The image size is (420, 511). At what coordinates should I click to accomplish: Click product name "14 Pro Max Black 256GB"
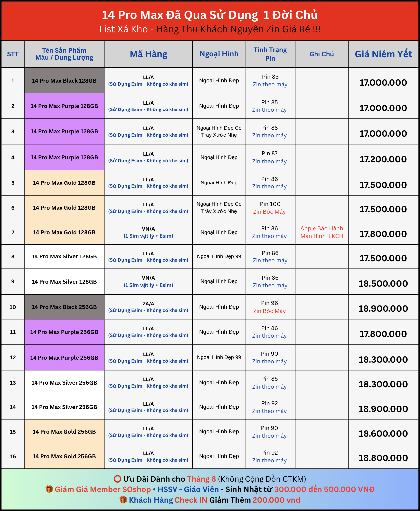[x=64, y=307]
